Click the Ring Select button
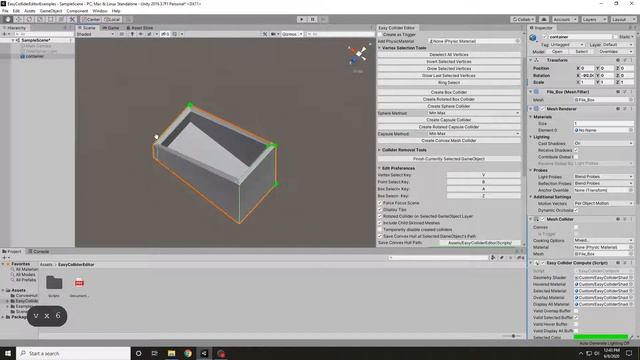Image resolution: width=640 pixels, height=360 pixels. pos(449,82)
